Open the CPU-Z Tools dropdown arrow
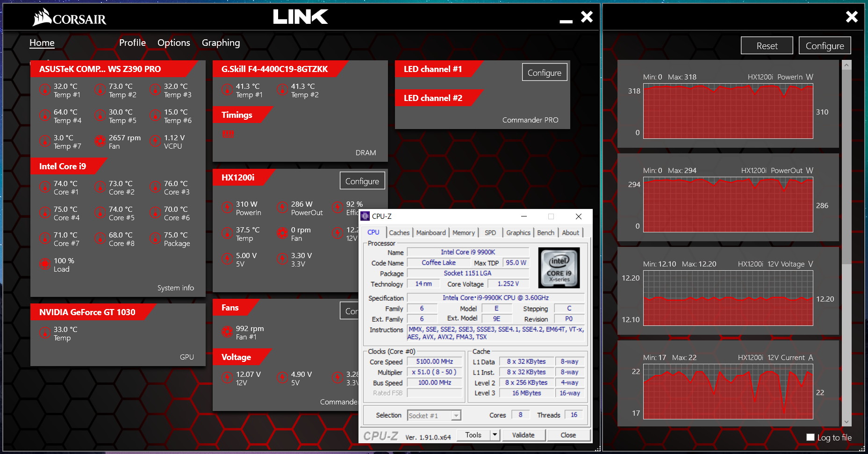868x454 pixels. 495,435
